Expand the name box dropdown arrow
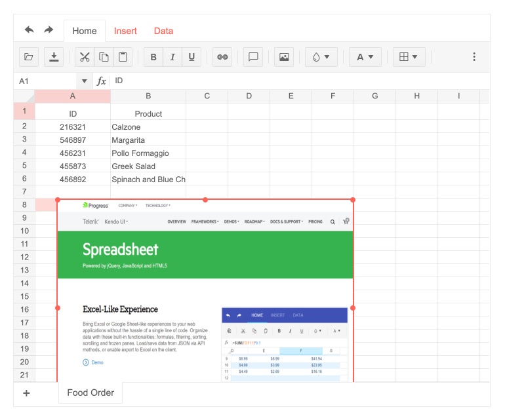505x420 pixels. click(85, 81)
